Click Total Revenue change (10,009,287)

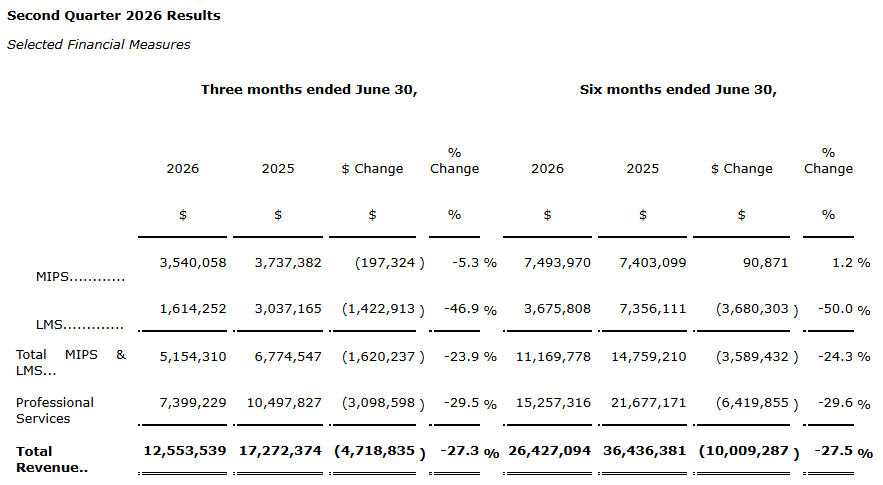(x=749, y=452)
